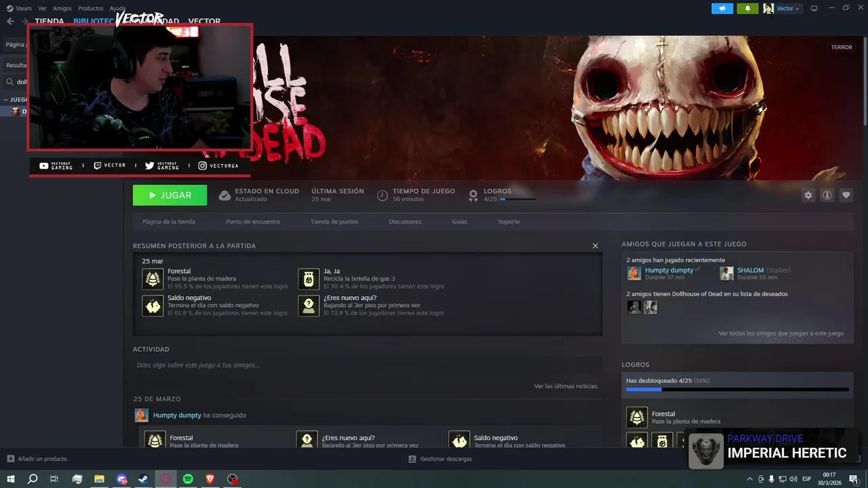Open Steam from the taskbar
This screenshot has width=868, height=488.
144,479
